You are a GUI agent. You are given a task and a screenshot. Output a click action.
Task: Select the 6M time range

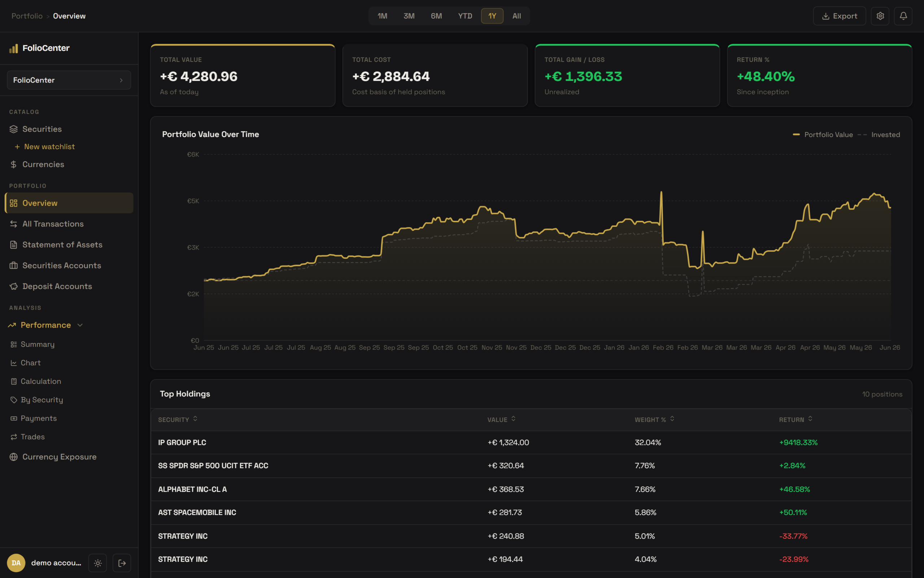[x=436, y=16]
